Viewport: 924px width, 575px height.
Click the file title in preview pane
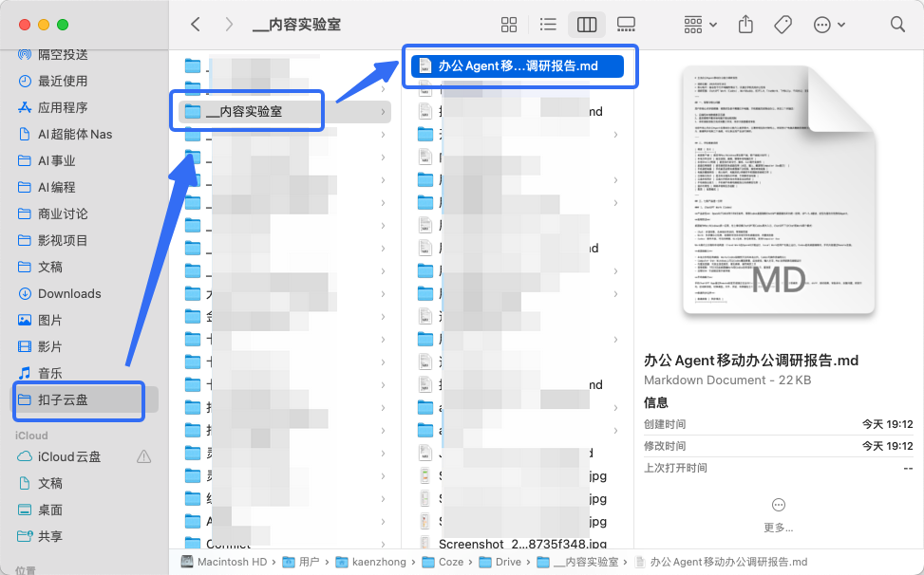click(x=751, y=361)
